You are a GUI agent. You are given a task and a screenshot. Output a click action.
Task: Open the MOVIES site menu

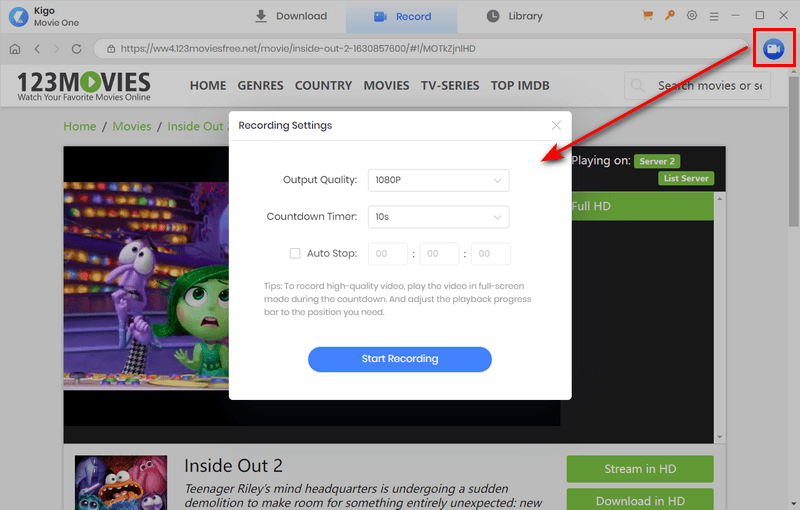coord(386,86)
